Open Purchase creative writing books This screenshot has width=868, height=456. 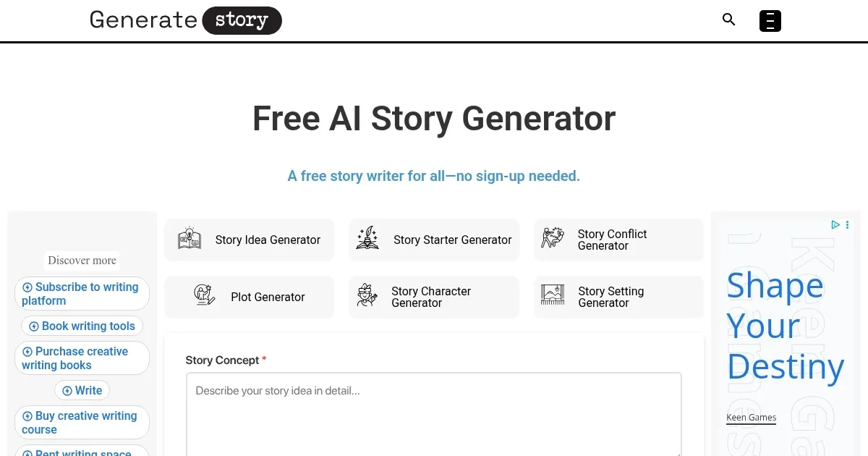(x=82, y=358)
